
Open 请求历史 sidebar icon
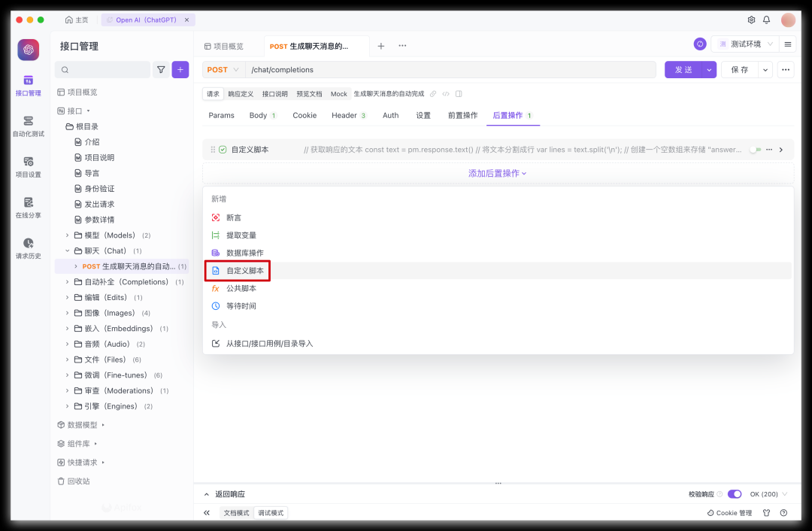coord(29,247)
